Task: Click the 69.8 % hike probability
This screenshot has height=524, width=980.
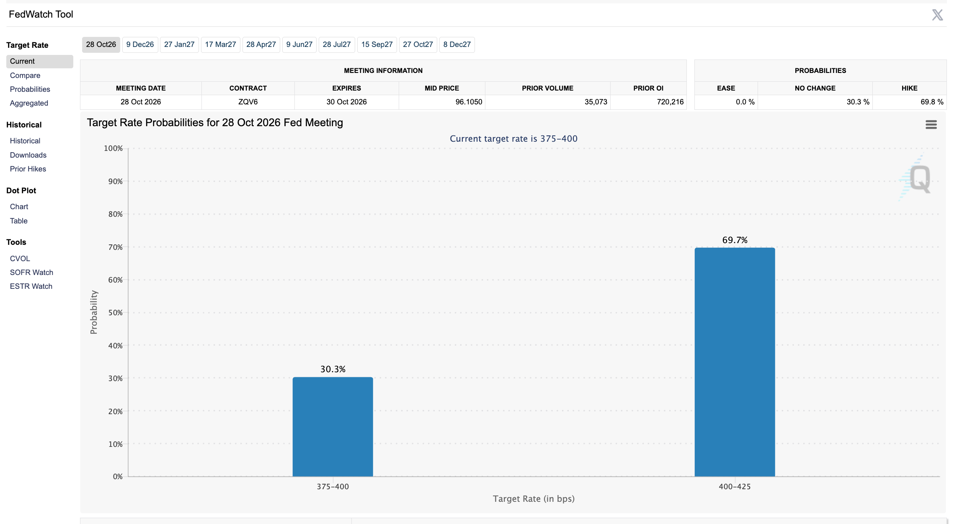Action: pyautogui.click(x=932, y=102)
